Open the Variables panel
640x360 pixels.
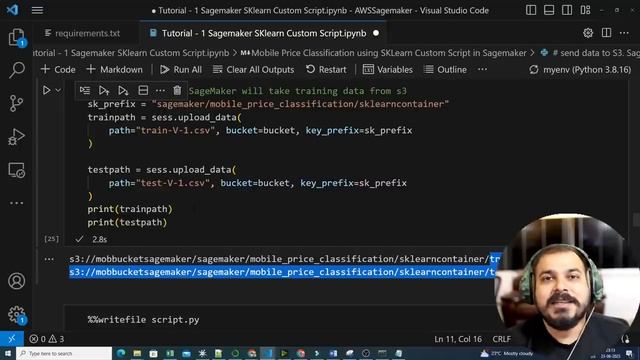(x=387, y=69)
